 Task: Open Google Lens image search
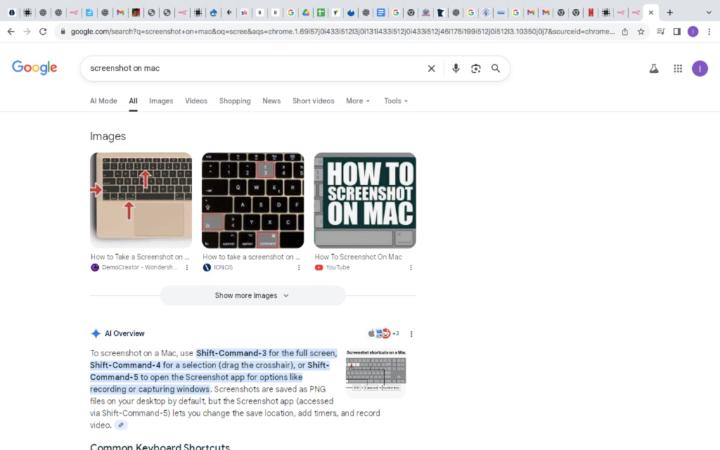pyautogui.click(x=476, y=68)
